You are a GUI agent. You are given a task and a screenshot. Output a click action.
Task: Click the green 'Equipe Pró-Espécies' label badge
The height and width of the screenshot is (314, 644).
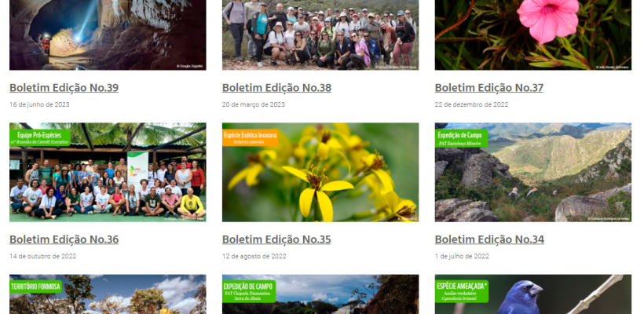coord(40,138)
